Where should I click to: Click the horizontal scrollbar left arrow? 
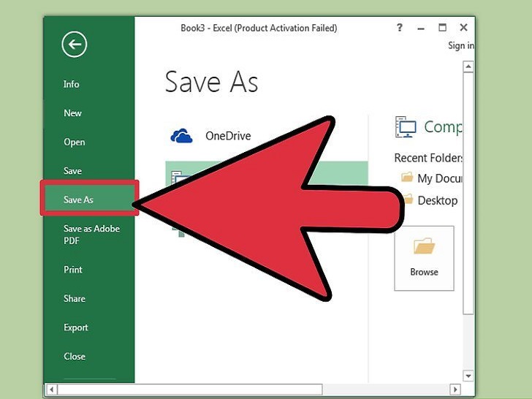click(52, 389)
